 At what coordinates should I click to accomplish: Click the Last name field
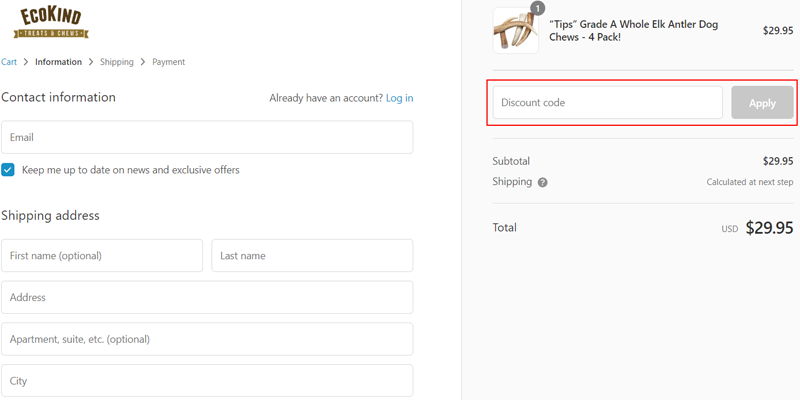[312, 255]
